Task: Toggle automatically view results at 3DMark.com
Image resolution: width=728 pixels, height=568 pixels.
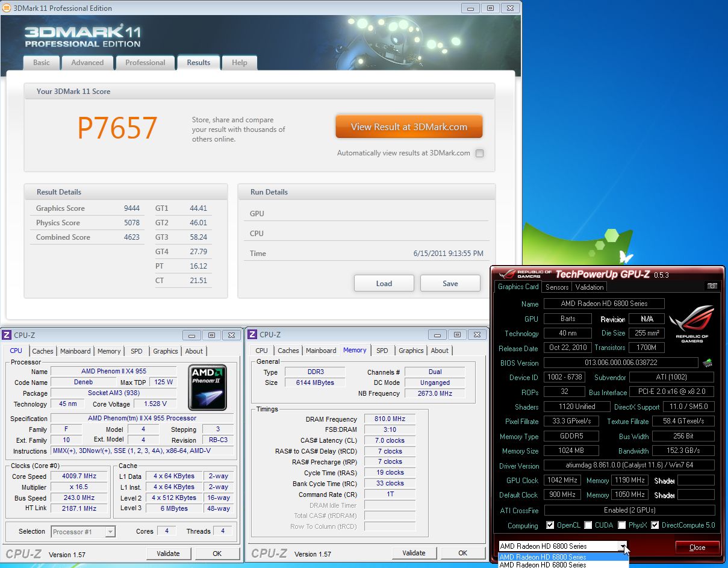Action: [479, 154]
